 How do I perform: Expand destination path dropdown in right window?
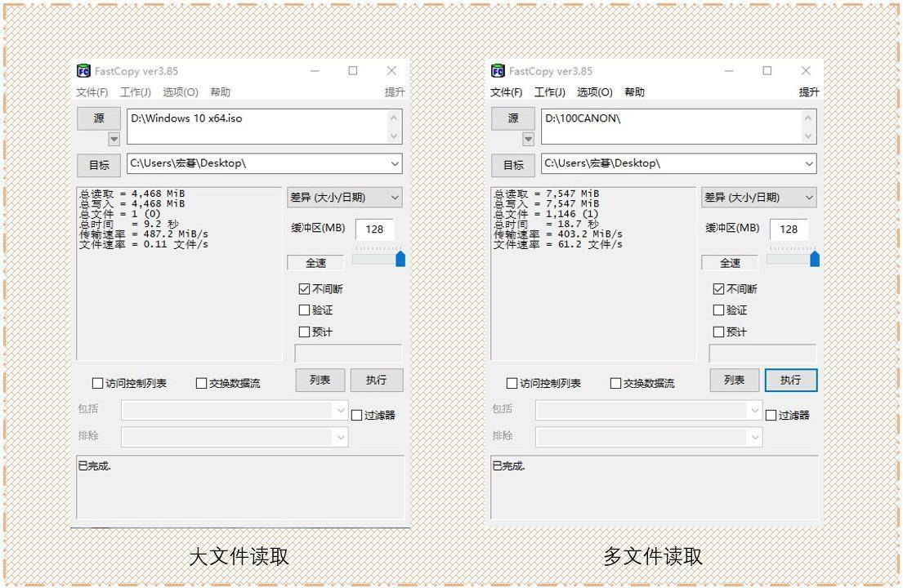pos(809,164)
